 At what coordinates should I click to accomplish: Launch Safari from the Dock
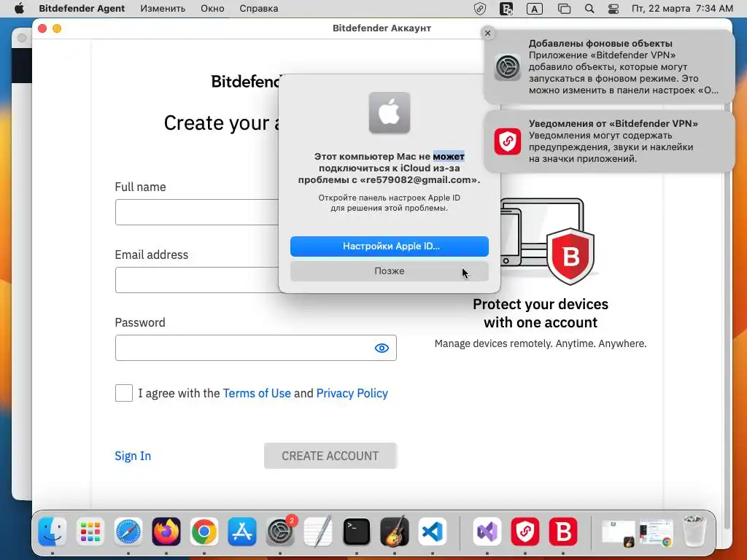pyautogui.click(x=128, y=532)
